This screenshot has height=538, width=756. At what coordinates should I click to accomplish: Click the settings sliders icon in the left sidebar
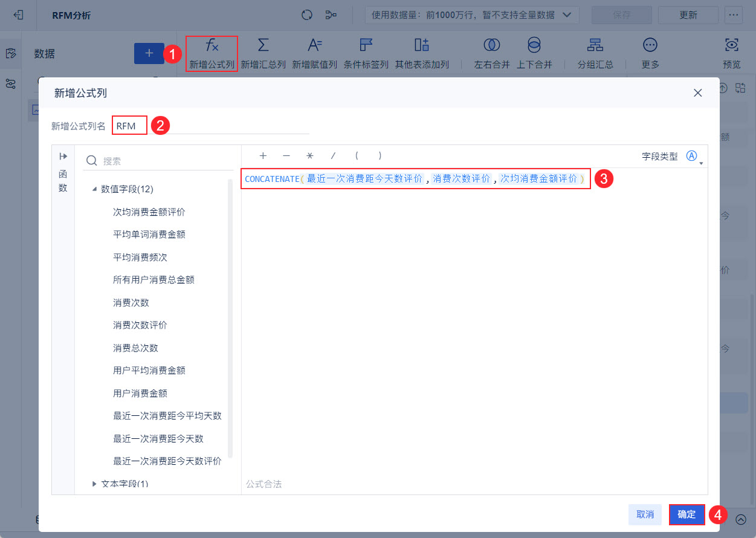(x=11, y=83)
